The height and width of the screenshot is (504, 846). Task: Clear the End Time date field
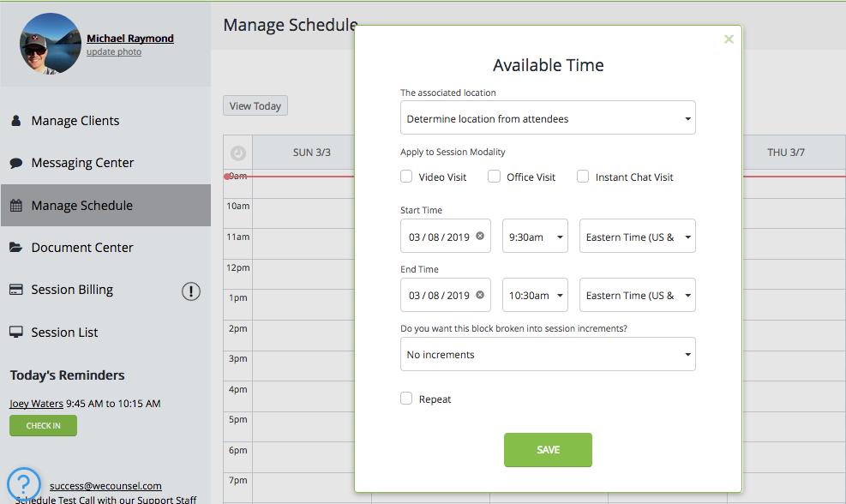point(480,295)
